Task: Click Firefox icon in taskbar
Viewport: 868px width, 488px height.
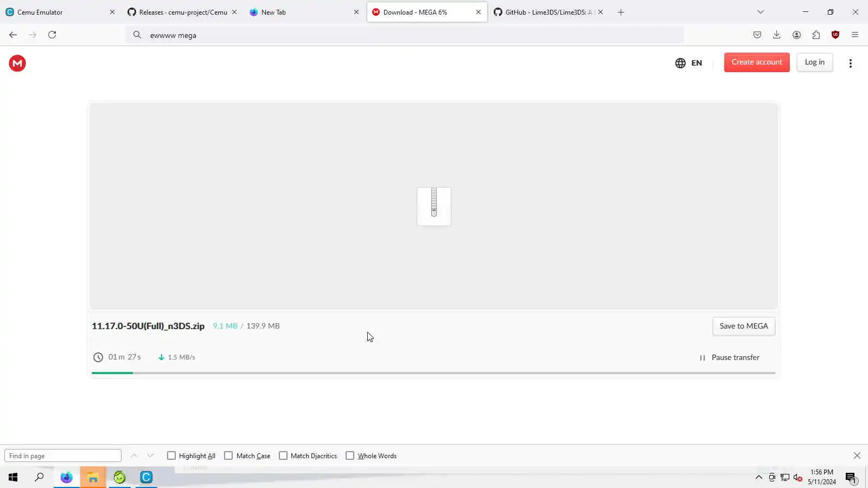Action: click(66, 477)
